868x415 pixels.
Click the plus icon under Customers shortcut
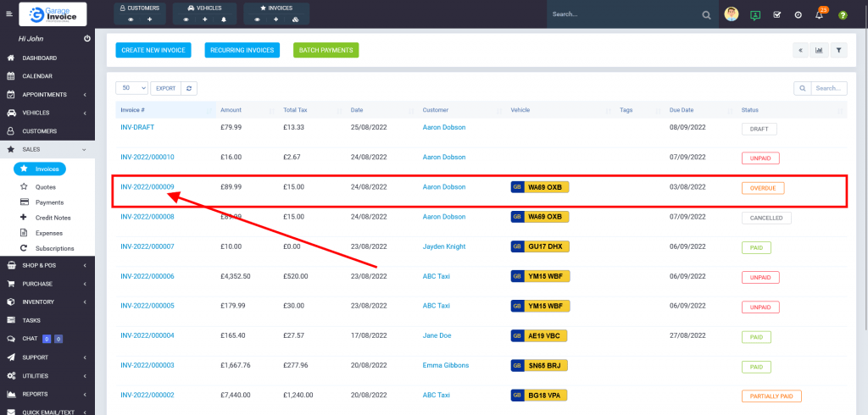tap(150, 19)
